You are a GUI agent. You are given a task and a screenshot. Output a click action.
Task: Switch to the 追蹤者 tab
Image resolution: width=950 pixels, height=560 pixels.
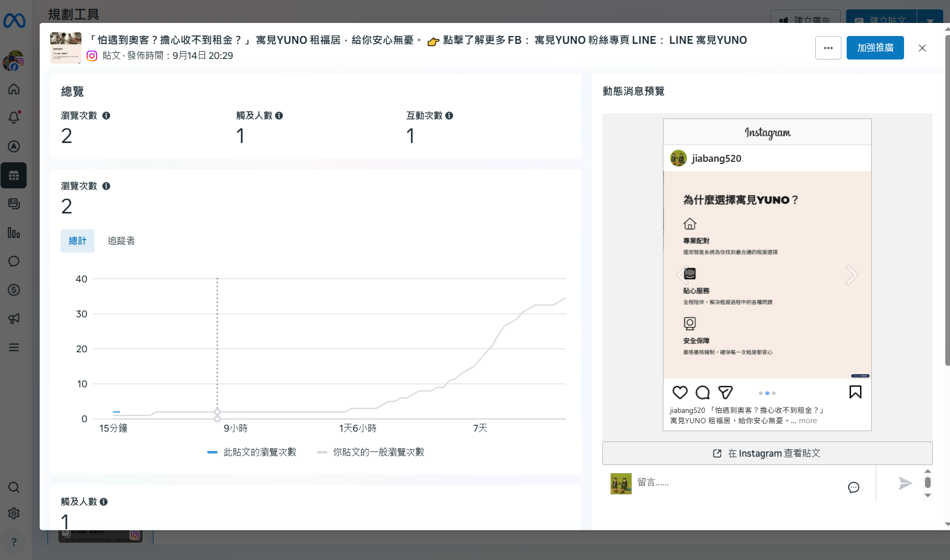coord(121,241)
